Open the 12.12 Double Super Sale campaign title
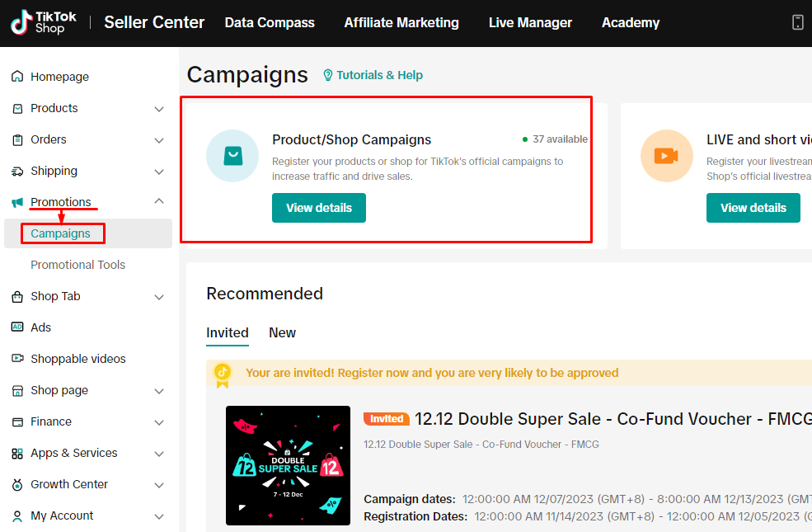The image size is (812, 532). tap(613, 418)
